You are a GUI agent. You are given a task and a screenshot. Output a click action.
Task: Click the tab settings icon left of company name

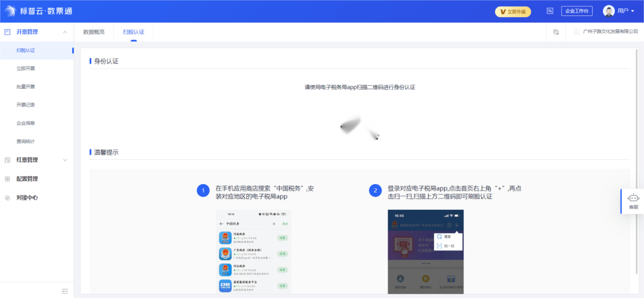click(556, 32)
